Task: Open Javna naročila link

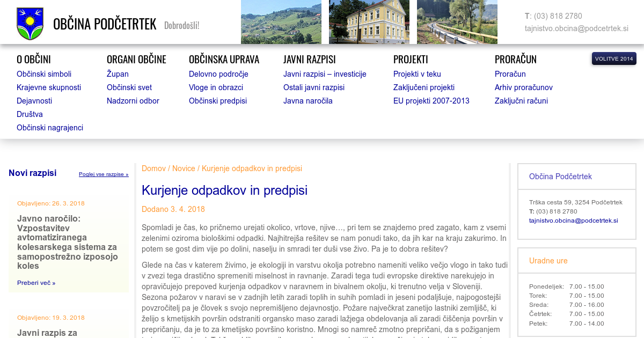Action: 308,101
